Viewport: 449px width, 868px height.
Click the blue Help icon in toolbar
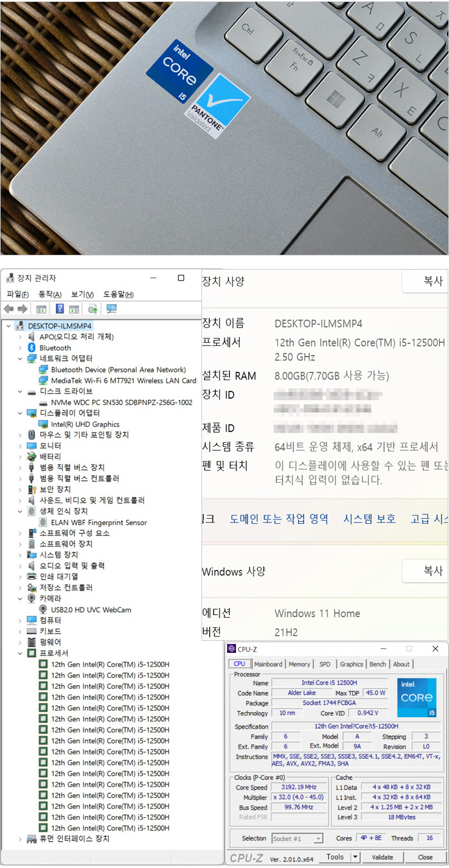[60, 309]
